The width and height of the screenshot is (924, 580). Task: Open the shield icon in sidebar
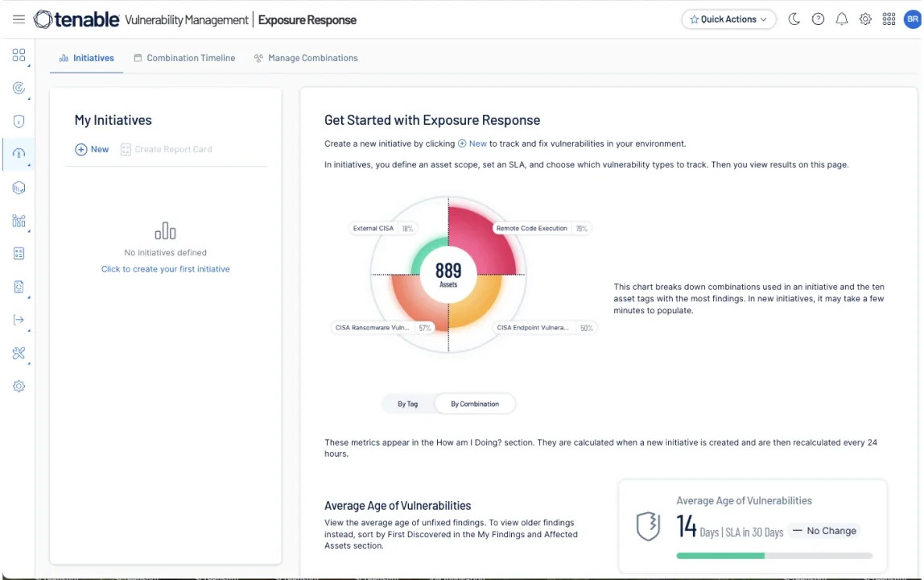19,122
